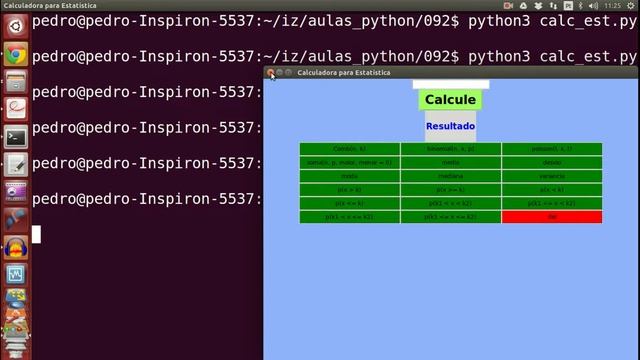Click the desvio button
Viewport: 640px width, 360px height.
click(x=552, y=162)
